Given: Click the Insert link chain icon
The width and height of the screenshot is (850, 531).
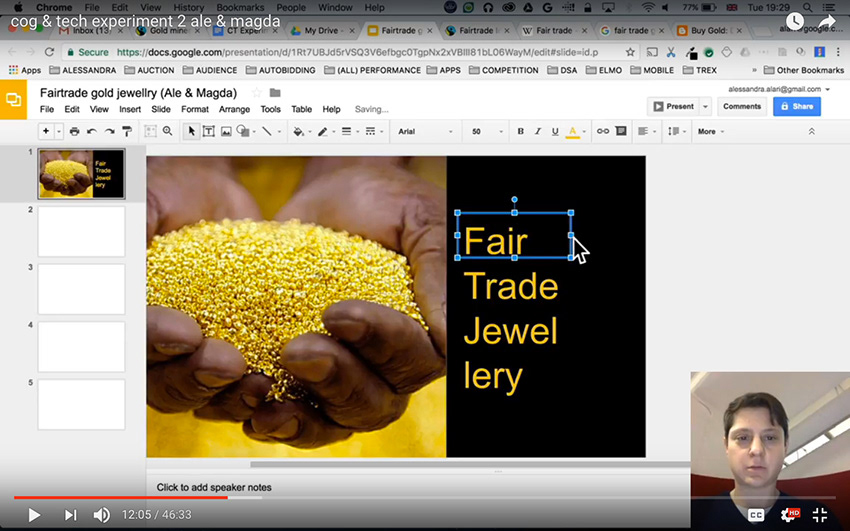Looking at the screenshot, I should (x=603, y=131).
